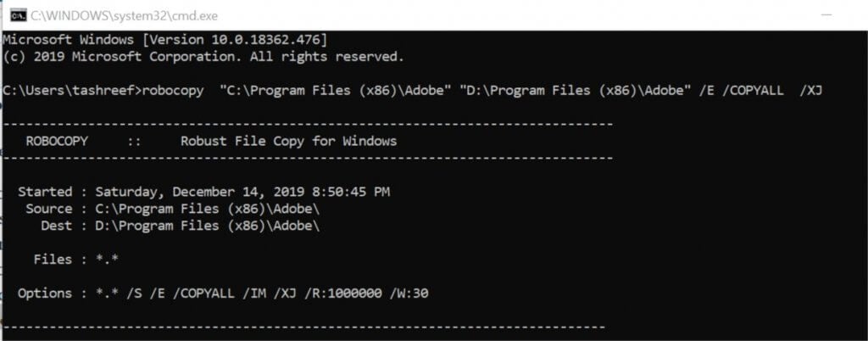Open the cmd.exe system menu icon
Image resolution: width=868 pixels, height=341 pixels.
click(x=13, y=14)
